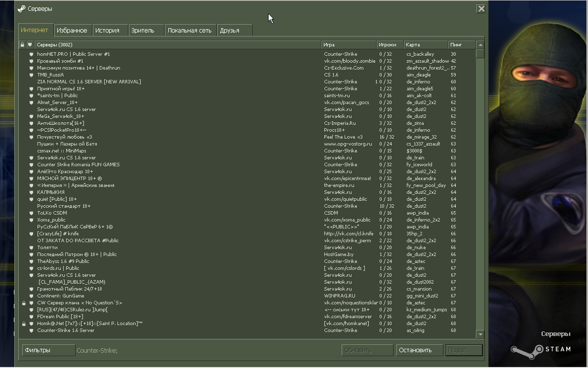
Task: Switch to the Избранное tab
Action: (72, 31)
